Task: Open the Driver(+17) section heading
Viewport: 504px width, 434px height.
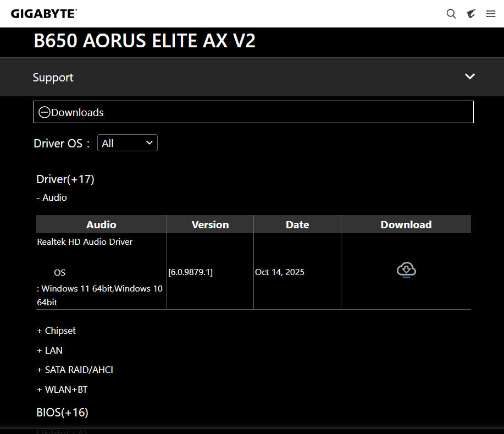Action: (65, 179)
